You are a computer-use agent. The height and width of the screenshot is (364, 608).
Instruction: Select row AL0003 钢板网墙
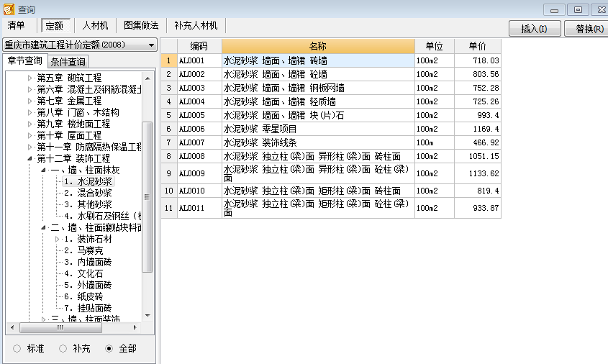click(x=331, y=88)
